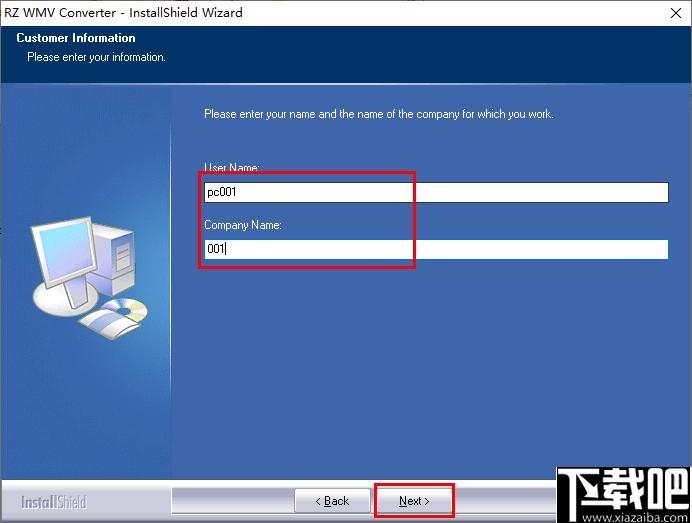Viewport: 692px width, 523px height.
Task: Click the InstallShield logo
Action: coord(54,502)
